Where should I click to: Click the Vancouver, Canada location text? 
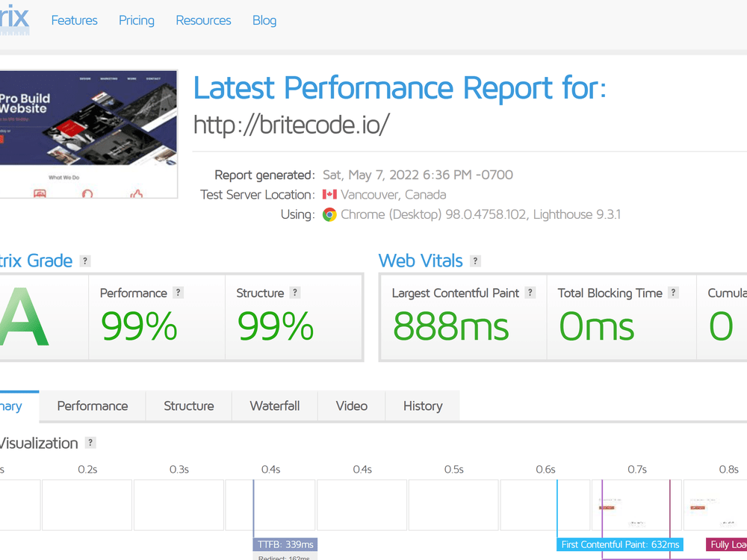point(394,195)
